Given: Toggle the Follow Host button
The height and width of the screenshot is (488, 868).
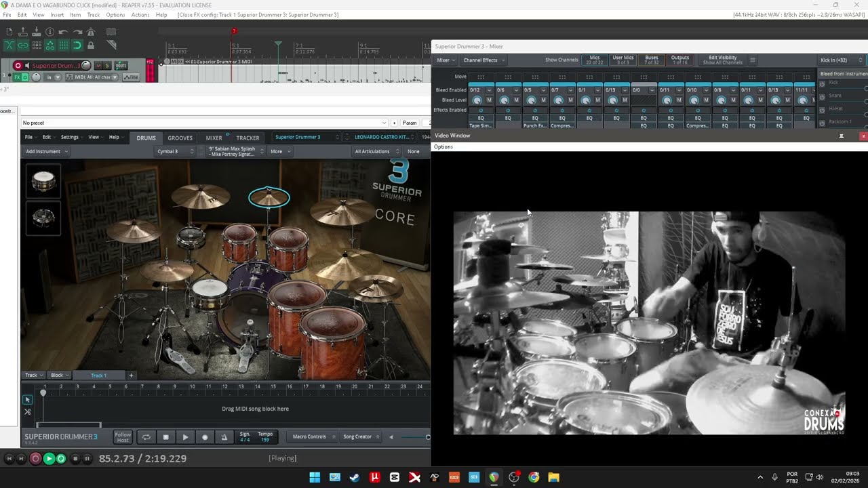Looking at the screenshot, I should pos(123,437).
